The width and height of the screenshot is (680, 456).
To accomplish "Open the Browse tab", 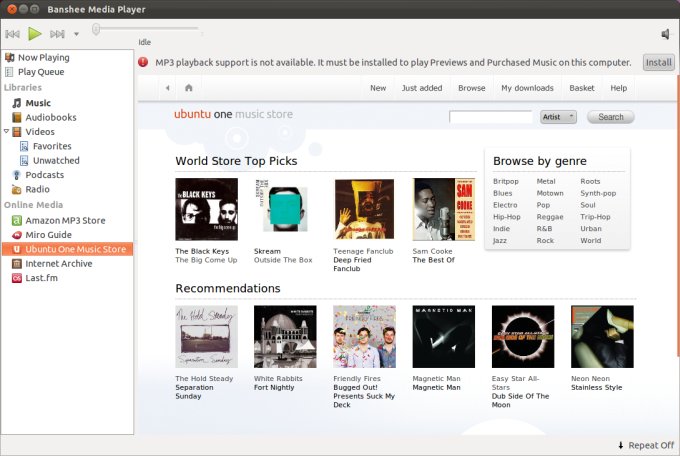I will [472, 88].
